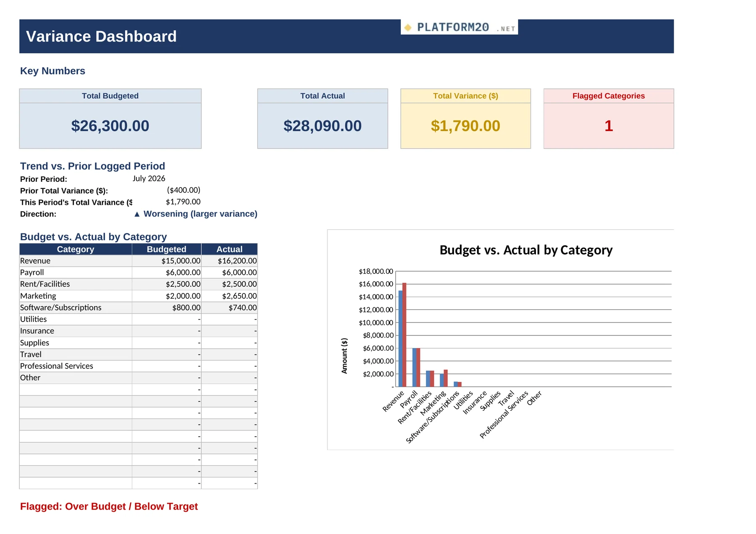The width and height of the screenshot is (756, 534).
Task: Select the Software/Subscriptions category cell
Action: click(x=76, y=308)
